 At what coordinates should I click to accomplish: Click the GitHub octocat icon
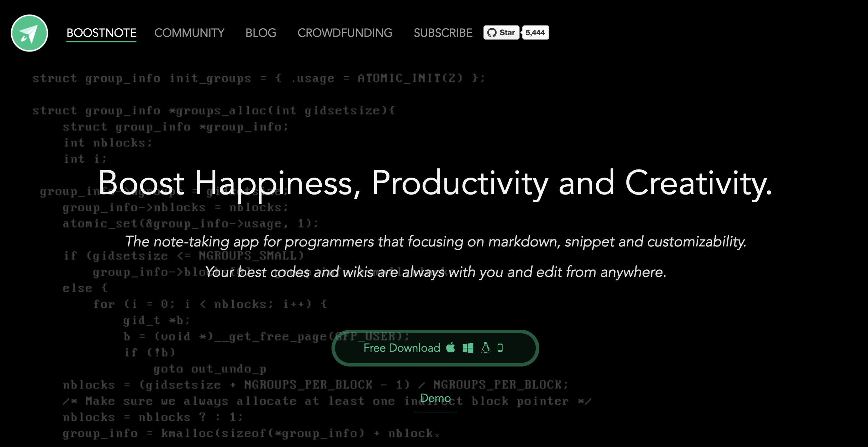pyautogui.click(x=492, y=33)
